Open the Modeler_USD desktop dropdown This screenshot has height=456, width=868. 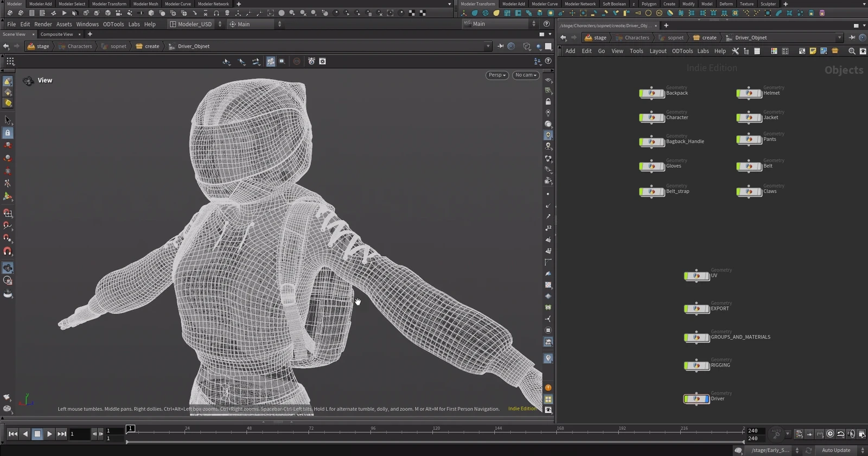coord(195,24)
